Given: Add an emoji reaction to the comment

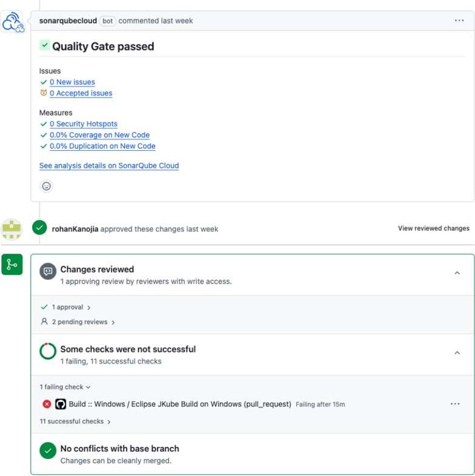Looking at the screenshot, I should click(46, 186).
